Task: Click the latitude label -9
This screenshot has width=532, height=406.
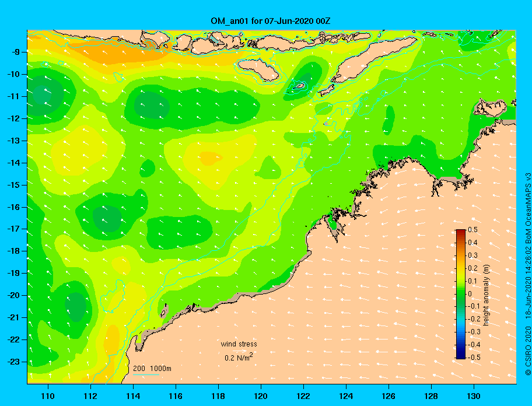Action: point(16,52)
